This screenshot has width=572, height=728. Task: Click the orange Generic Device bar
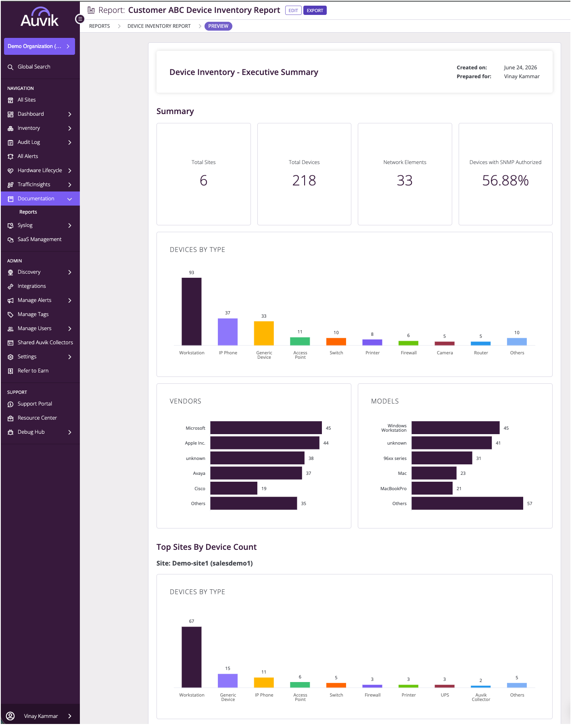[x=264, y=333]
